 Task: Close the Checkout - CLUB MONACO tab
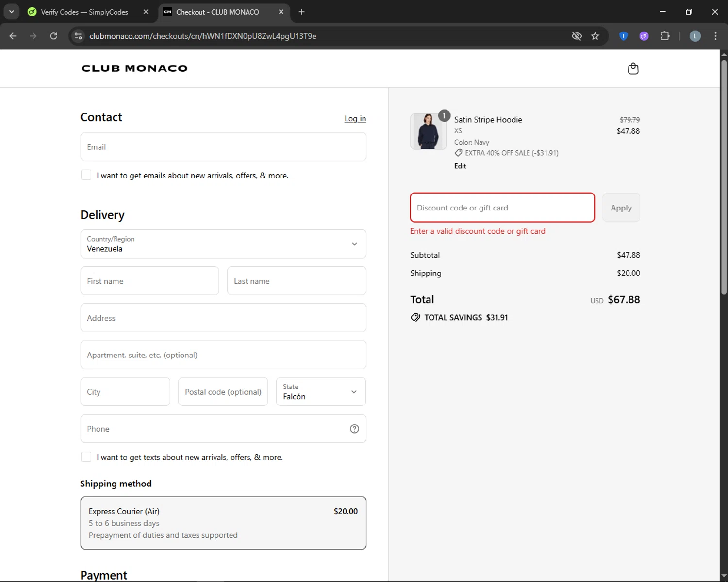(281, 12)
